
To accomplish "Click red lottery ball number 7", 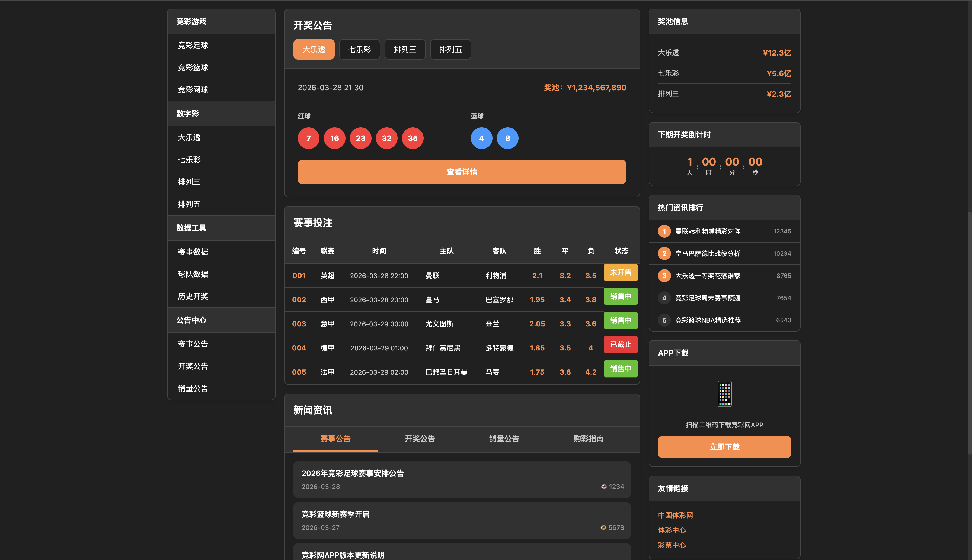I will 308,138.
